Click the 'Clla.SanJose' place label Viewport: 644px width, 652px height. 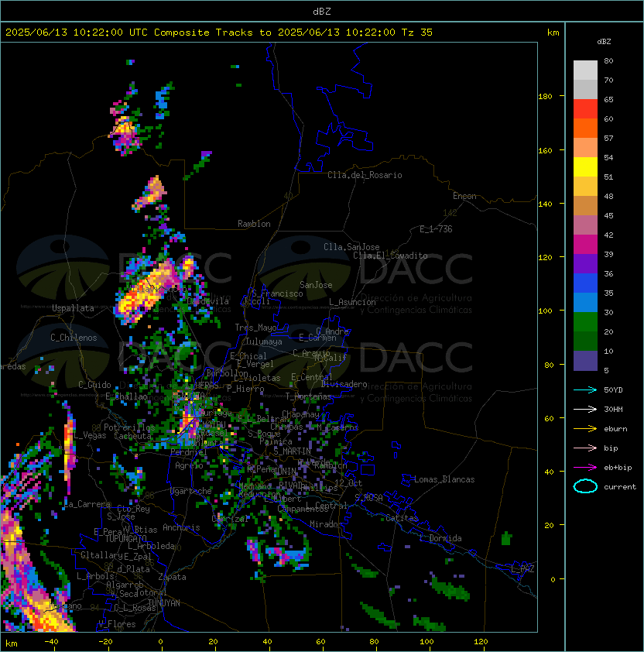pos(351,247)
